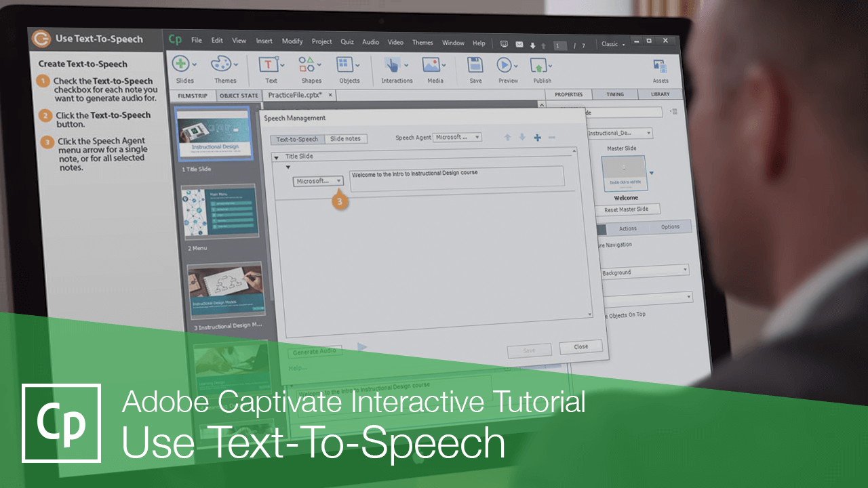Screen dimensions: 868x488
Task: Add a new entry with the plus icon
Action: click(x=536, y=137)
